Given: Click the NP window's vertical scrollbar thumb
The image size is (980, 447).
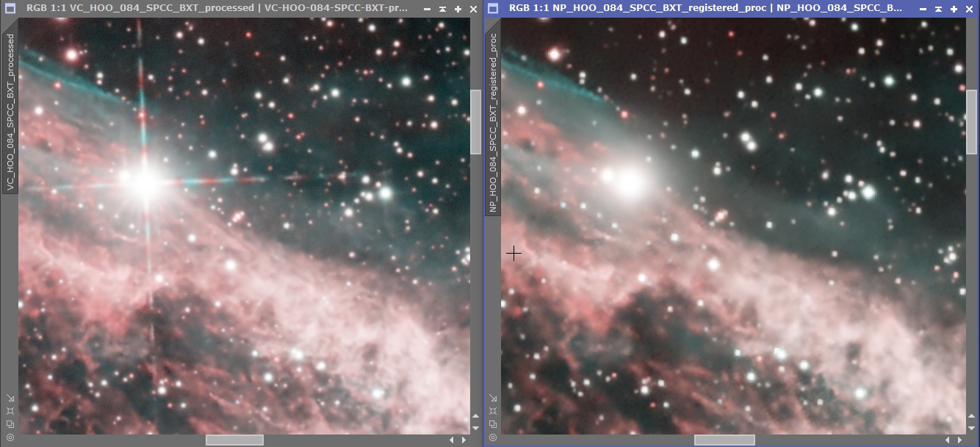Looking at the screenshot, I should 972,121.
